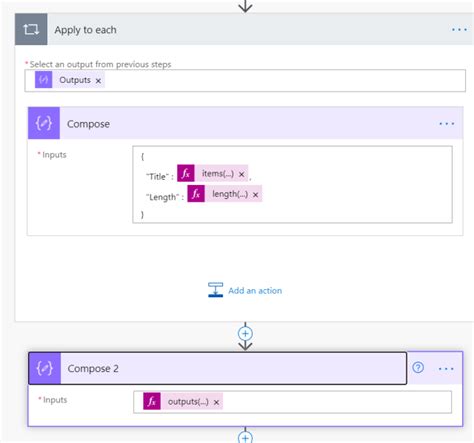Viewport: 474px width, 443px height.
Task: Open Apply to each ellipsis menu
Action: (x=459, y=30)
